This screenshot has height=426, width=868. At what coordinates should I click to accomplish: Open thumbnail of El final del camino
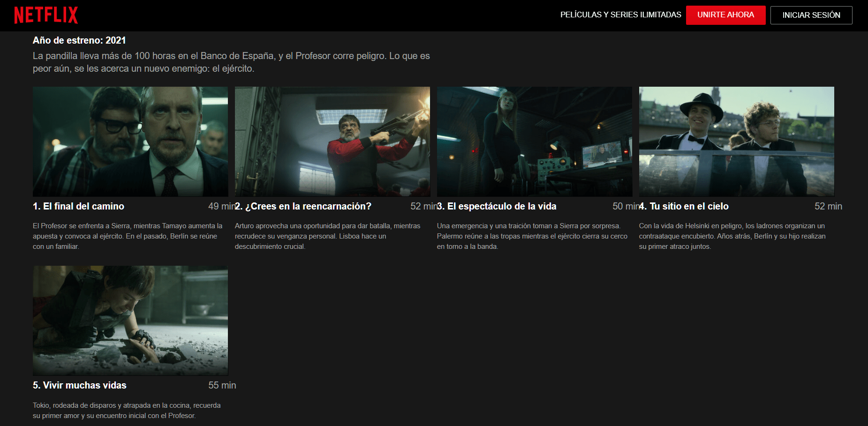click(x=130, y=142)
